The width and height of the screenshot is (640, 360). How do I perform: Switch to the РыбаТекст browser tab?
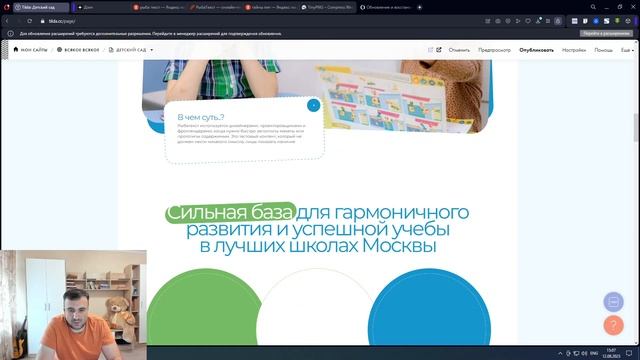(x=216, y=7)
